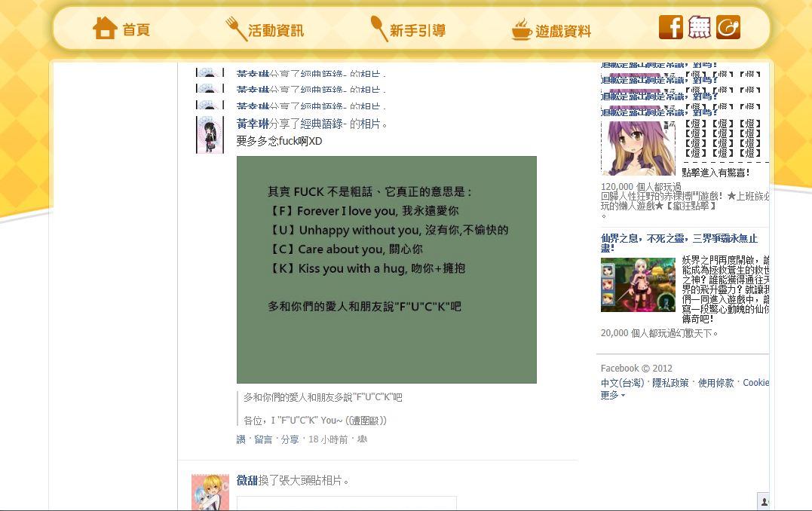Open 微甜's profile picture thumbnail
Image resolution: width=812 pixels, height=511 pixels.
coord(210,492)
